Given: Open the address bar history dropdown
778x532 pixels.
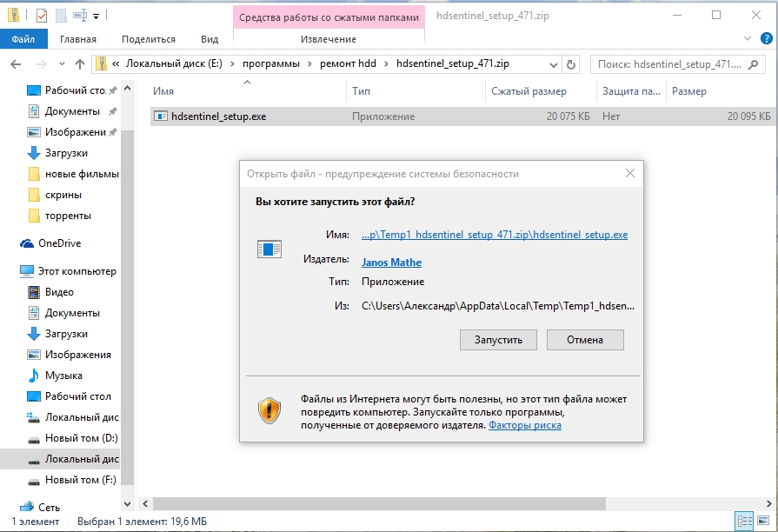Looking at the screenshot, I should [x=553, y=64].
